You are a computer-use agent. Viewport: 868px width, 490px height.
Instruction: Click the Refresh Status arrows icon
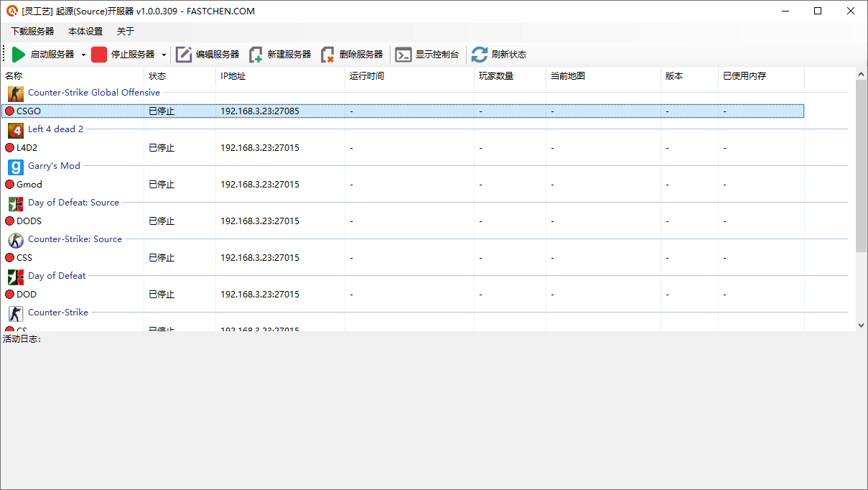coord(480,55)
